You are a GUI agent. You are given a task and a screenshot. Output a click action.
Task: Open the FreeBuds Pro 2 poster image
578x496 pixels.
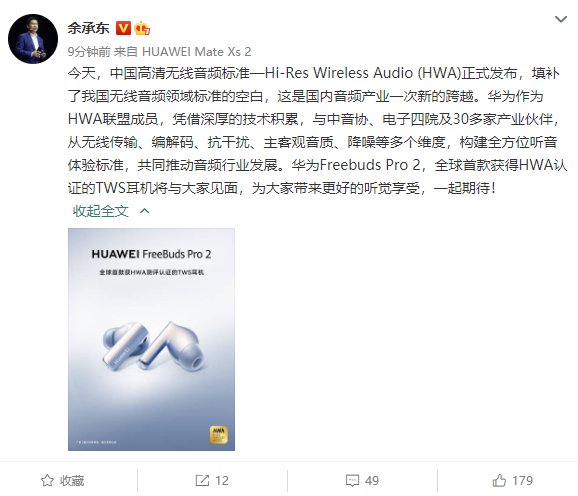pos(151,339)
